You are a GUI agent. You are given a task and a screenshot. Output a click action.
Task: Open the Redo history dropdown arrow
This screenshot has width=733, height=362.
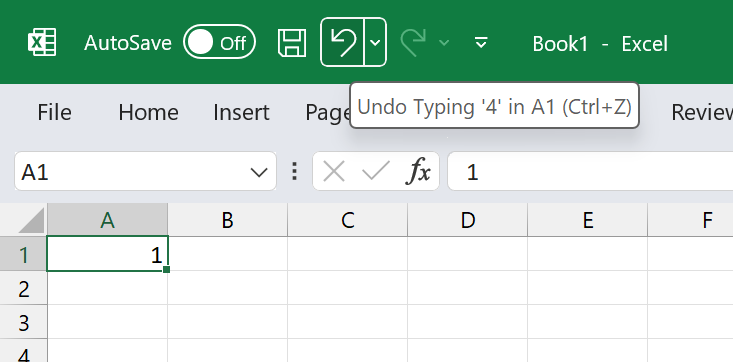click(444, 43)
